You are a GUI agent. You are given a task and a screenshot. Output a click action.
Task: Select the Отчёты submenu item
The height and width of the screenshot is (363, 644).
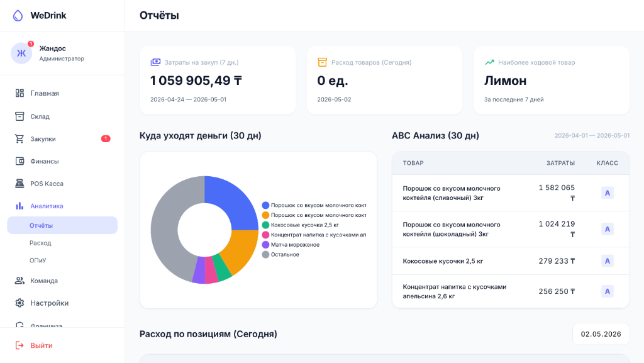click(x=62, y=225)
